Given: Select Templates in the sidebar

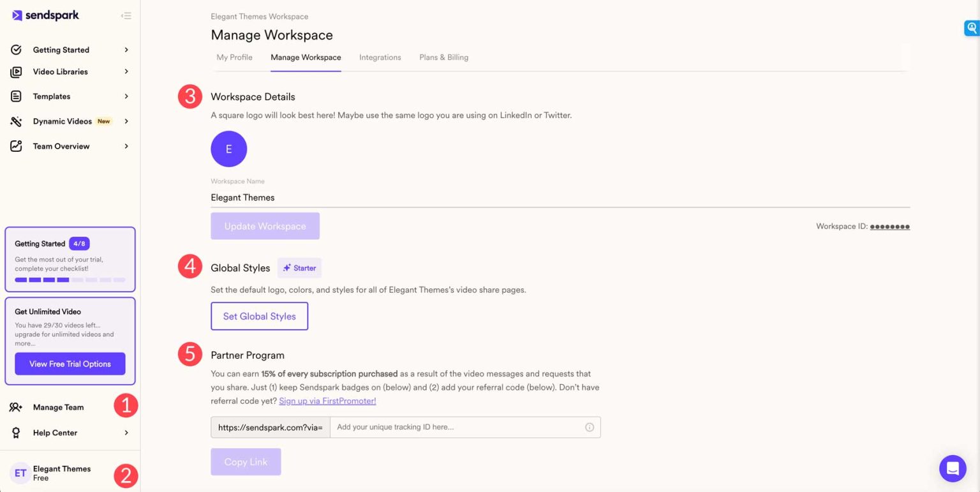Looking at the screenshot, I should pyautogui.click(x=51, y=96).
